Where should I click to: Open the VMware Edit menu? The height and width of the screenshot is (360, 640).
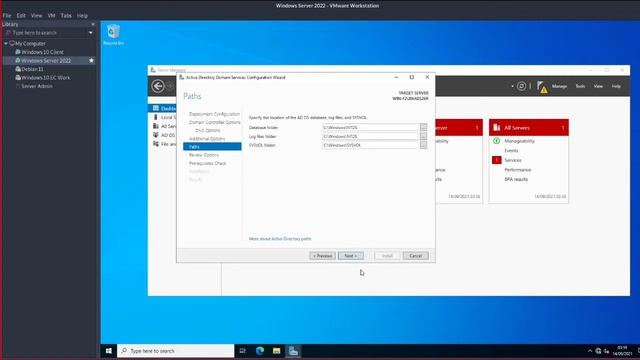[21, 16]
